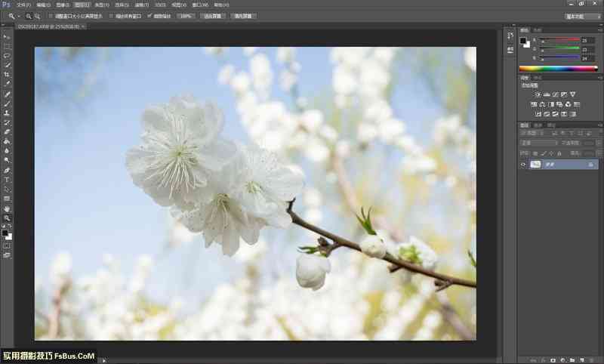Uncheck the scrubby zoom checkbox
This screenshot has width=604, height=364.
(x=149, y=15)
